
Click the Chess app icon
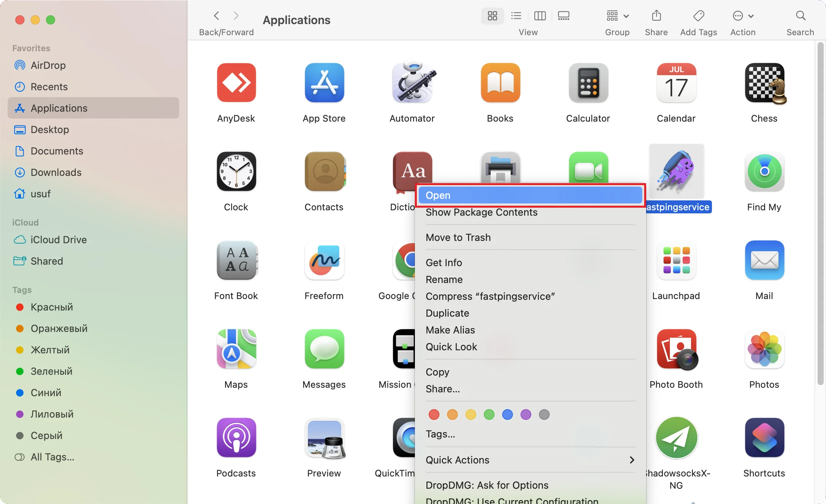pos(764,83)
